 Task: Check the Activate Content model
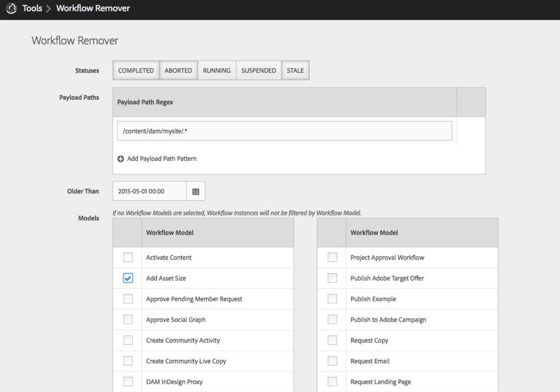pos(128,257)
